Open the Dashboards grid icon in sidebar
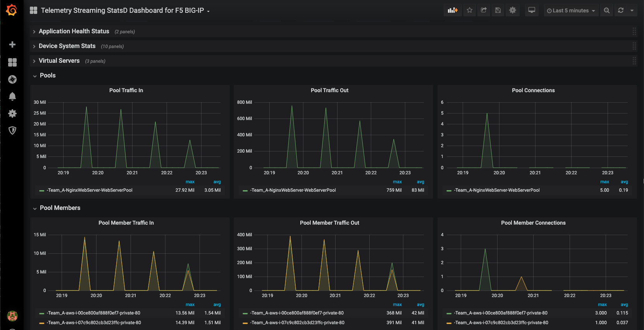644x330 pixels. point(12,62)
